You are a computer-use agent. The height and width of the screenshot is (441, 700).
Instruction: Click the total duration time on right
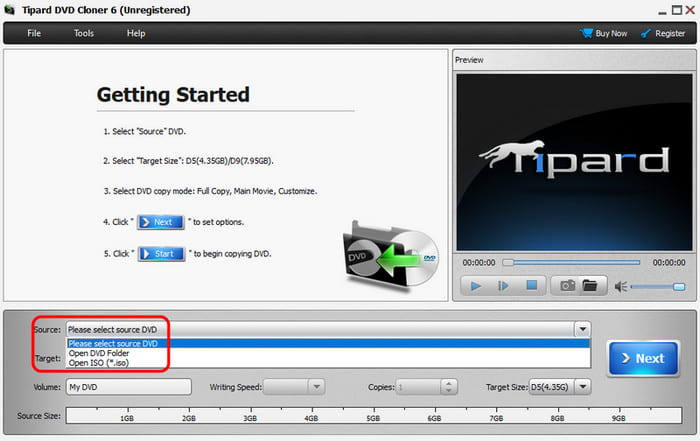[669, 262]
